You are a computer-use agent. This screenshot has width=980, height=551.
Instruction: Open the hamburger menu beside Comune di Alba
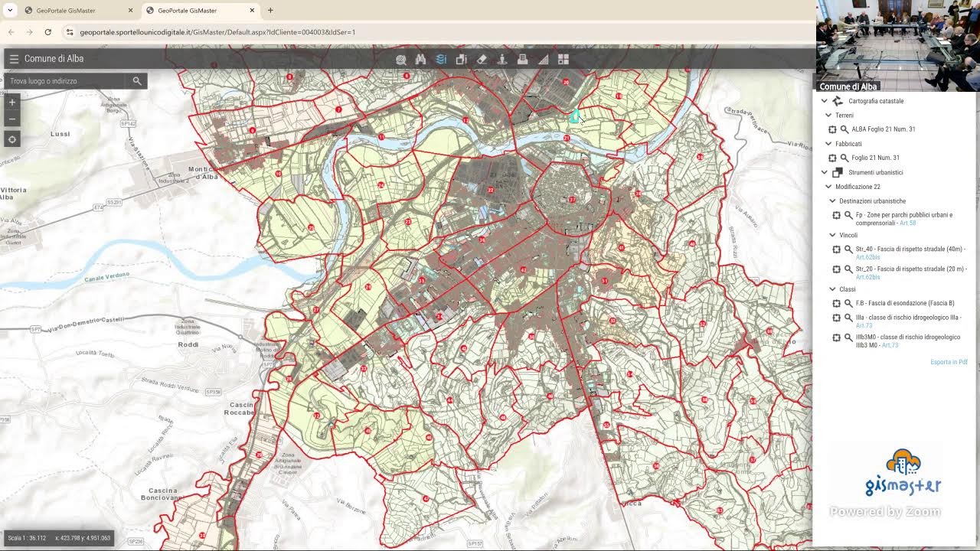coord(14,59)
